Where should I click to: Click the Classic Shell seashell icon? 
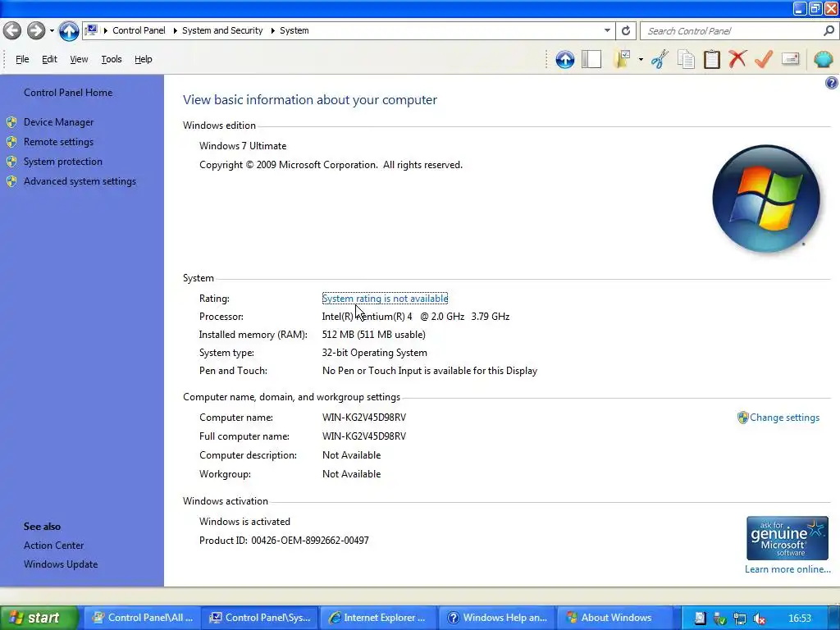823,59
